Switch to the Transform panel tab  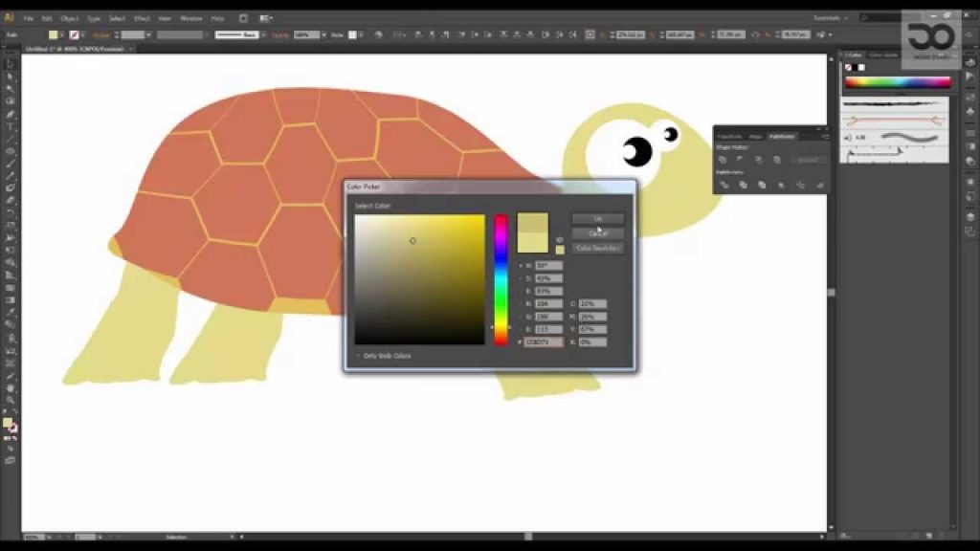point(729,136)
